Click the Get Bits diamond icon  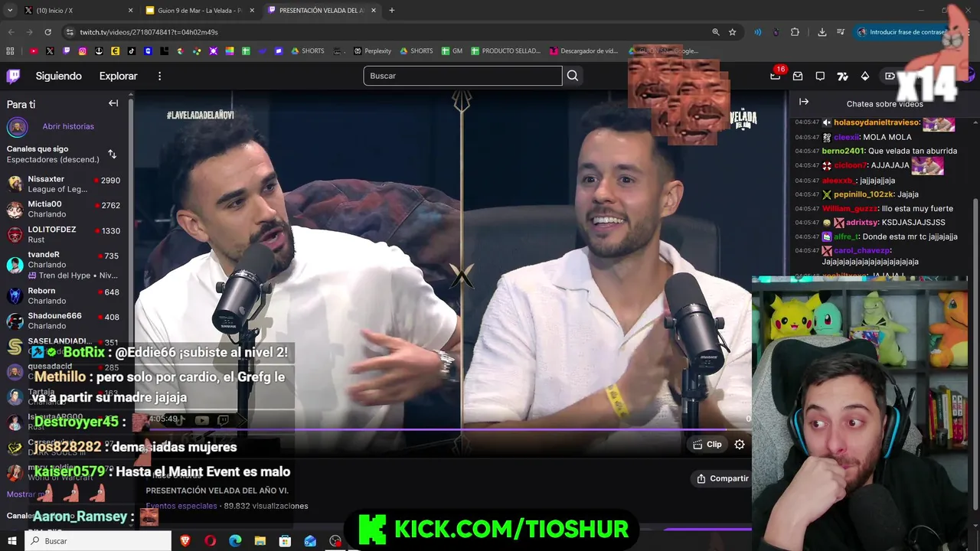865,76
